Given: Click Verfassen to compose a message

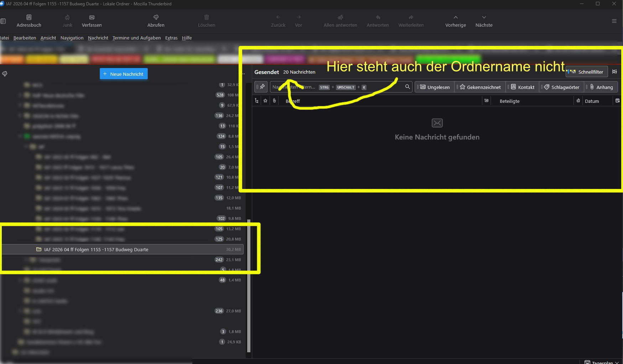Looking at the screenshot, I should 92,21.
